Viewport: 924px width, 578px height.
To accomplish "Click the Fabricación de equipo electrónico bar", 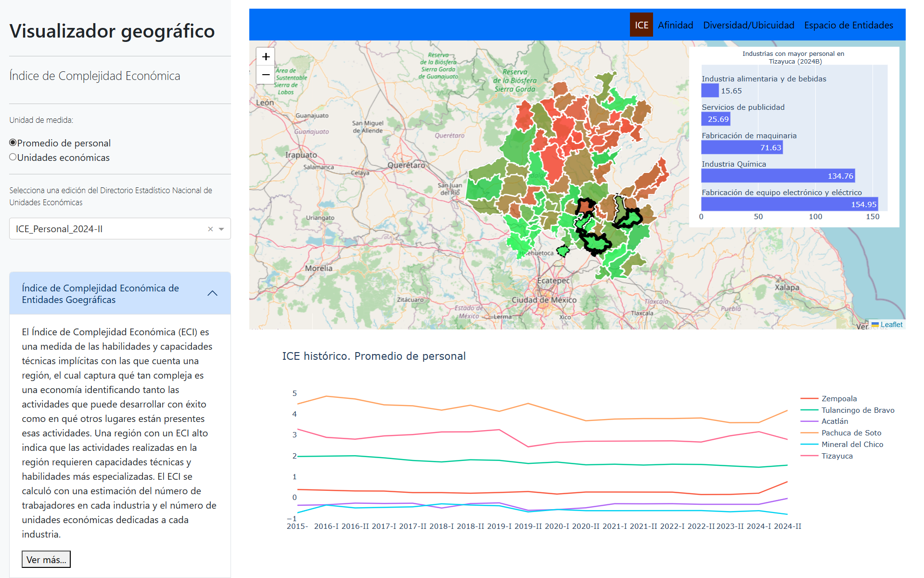I will (789, 204).
